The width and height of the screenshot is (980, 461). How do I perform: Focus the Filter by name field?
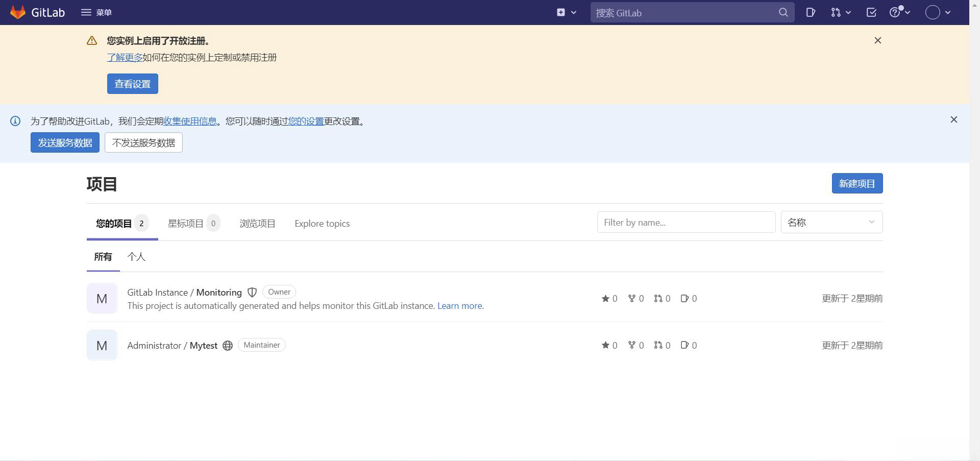[686, 223]
